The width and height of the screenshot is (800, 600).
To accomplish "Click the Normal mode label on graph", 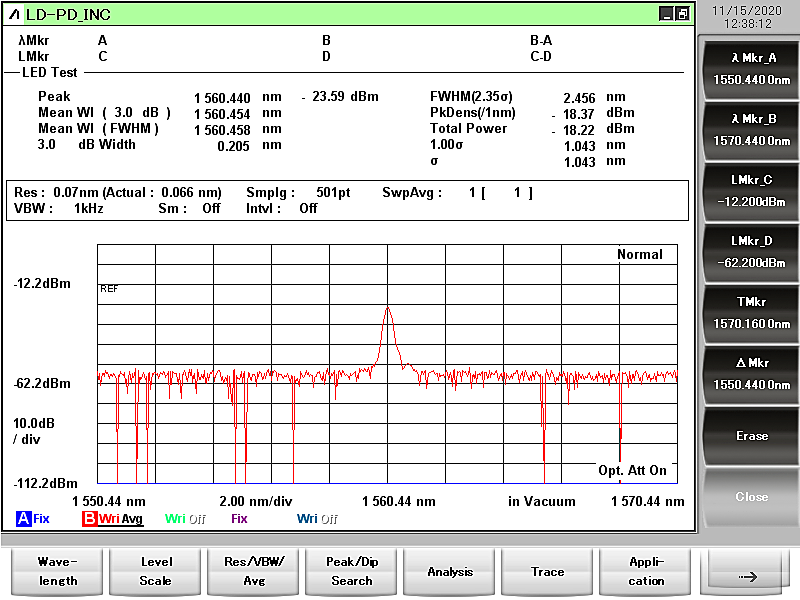I will click(x=640, y=254).
